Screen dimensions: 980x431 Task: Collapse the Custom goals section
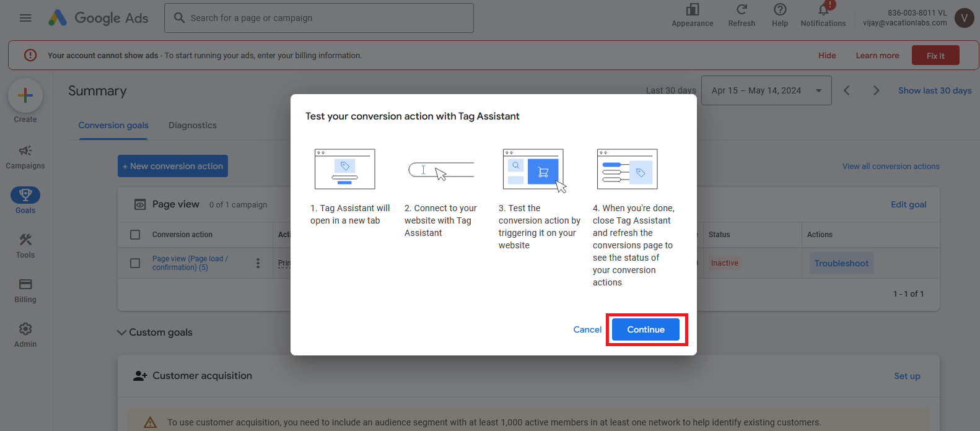(x=122, y=333)
